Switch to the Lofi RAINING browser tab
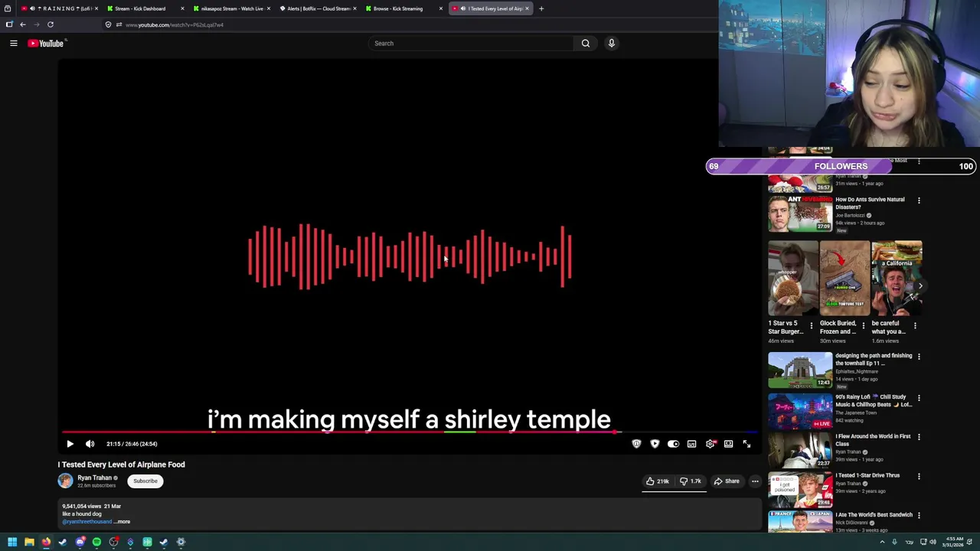Image resolution: width=980 pixels, height=551 pixels. click(x=61, y=8)
